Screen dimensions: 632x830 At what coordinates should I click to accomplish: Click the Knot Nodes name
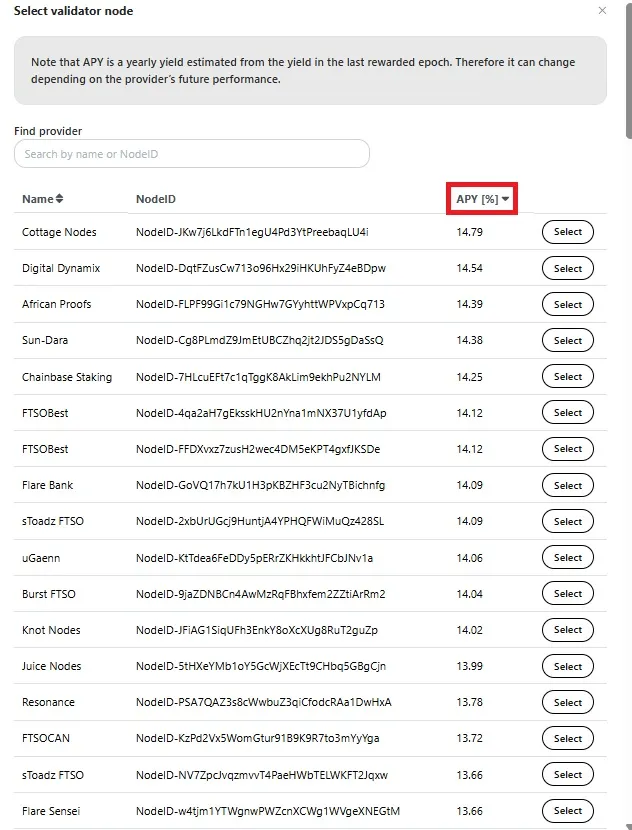click(x=51, y=630)
